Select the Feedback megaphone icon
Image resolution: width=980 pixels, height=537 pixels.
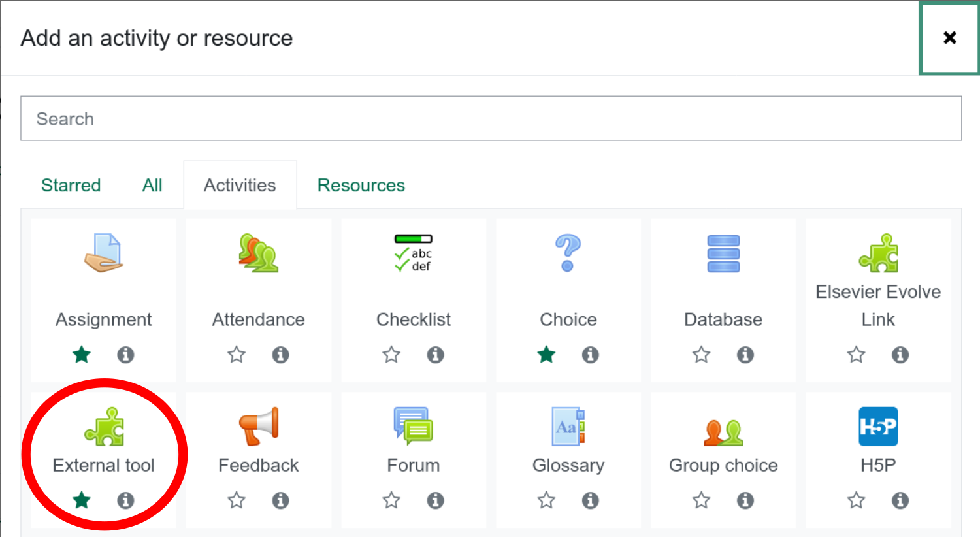coord(258,427)
